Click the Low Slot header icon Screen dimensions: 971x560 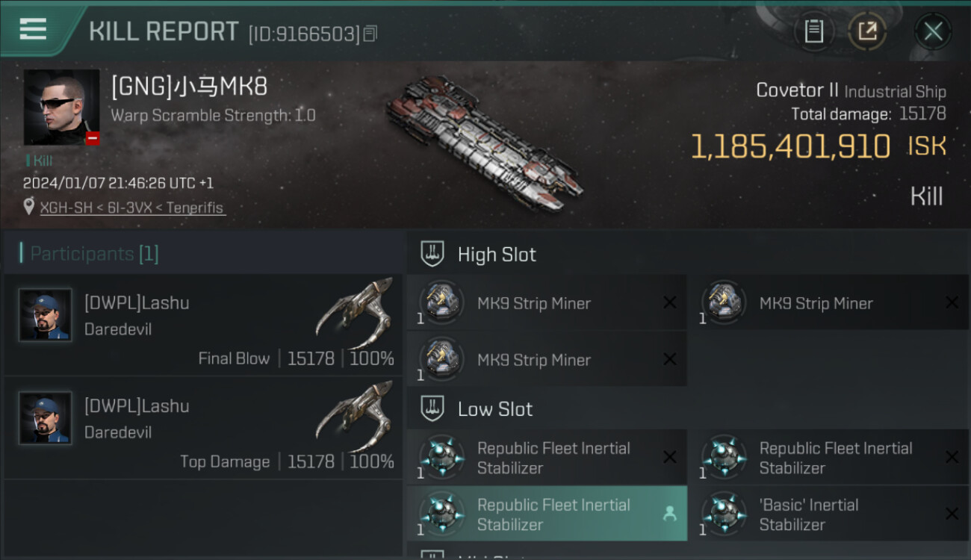pos(432,408)
